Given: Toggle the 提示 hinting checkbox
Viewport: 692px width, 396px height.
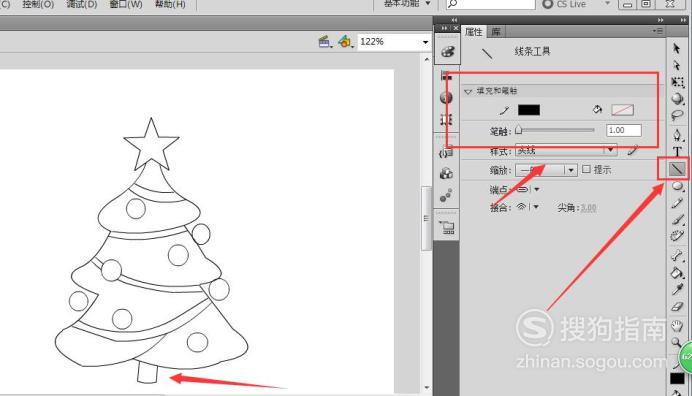Looking at the screenshot, I should coord(586,169).
